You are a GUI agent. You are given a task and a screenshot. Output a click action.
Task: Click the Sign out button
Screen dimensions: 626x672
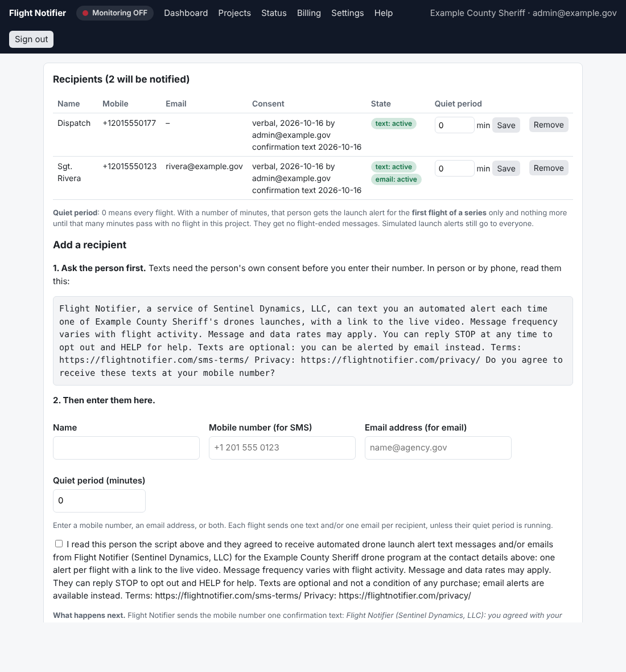(31, 39)
